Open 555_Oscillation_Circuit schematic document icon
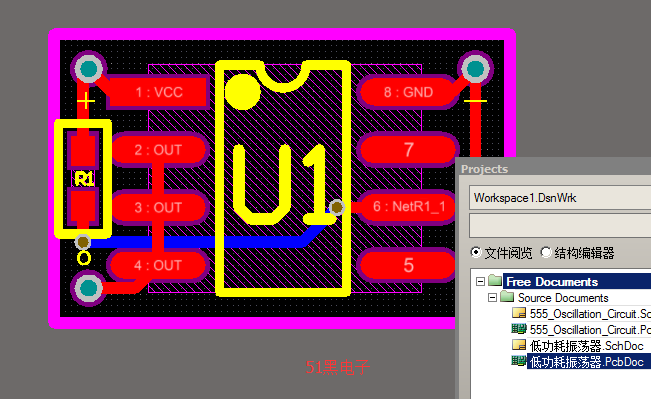The height and width of the screenshot is (399, 651). pyautogui.click(x=519, y=313)
